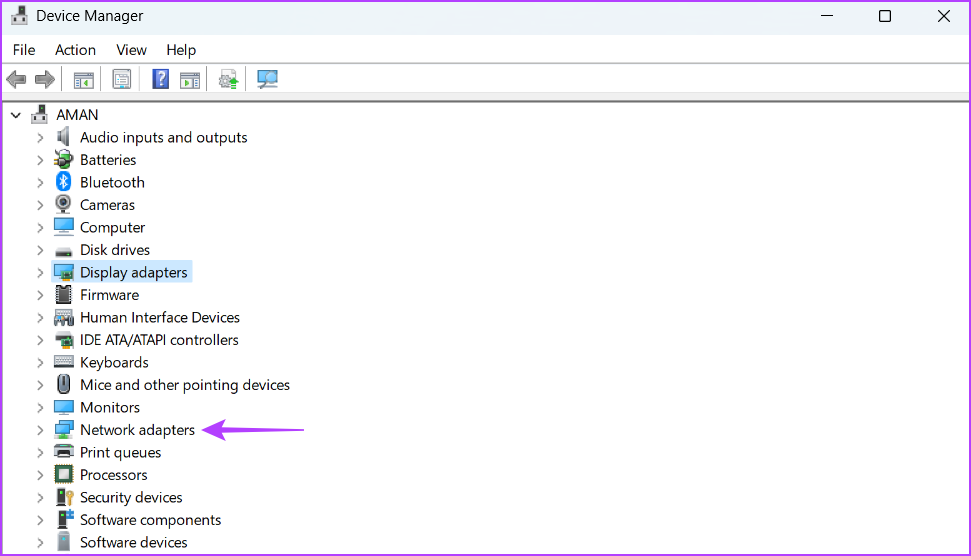Click the Disk drives icon
This screenshot has width=971, height=556.
point(63,251)
